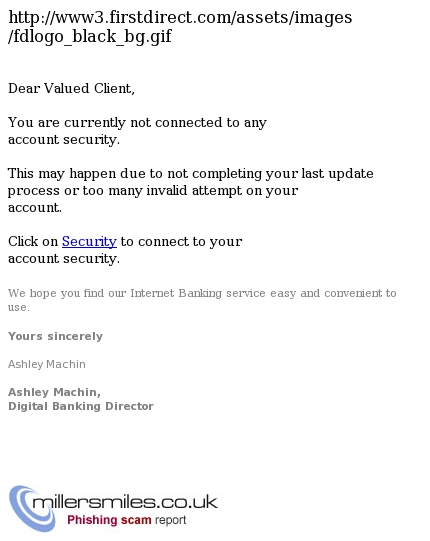Image resolution: width=430 pixels, height=541 pixels.
Task: Open the Security hyperlink
Action: point(89,242)
